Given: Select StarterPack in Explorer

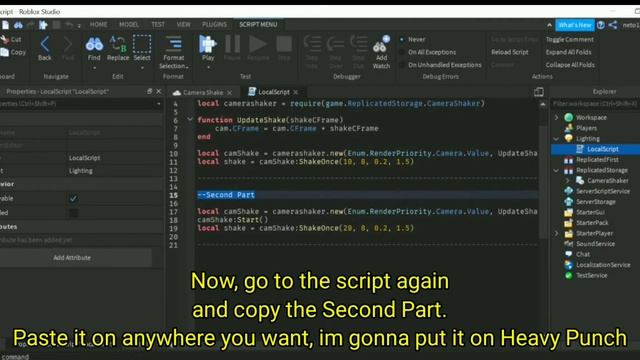Looking at the screenshot, I should pyautogui.click(x=592, y=223).
